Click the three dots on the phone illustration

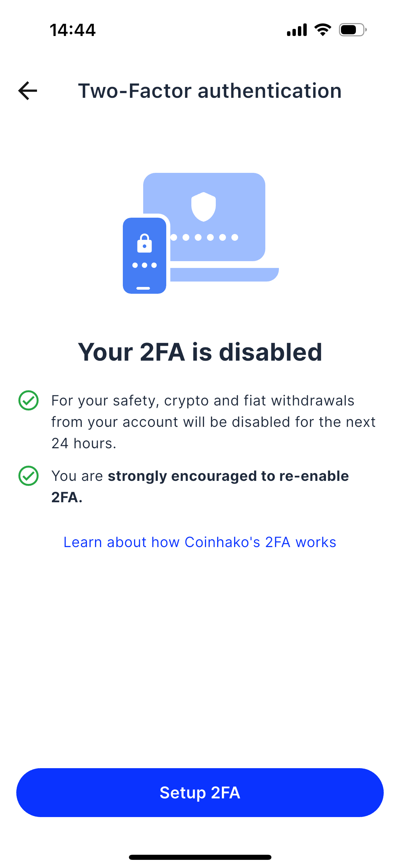point(145,265)
